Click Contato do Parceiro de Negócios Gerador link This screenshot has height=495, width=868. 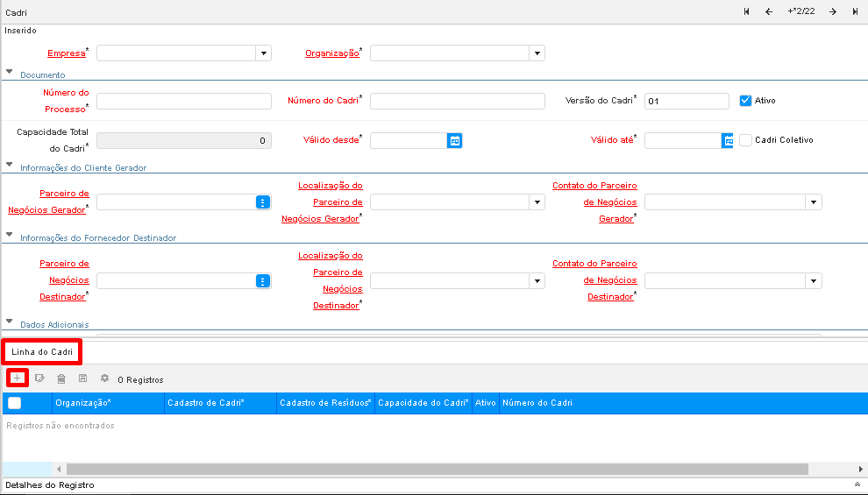[594, 202]
